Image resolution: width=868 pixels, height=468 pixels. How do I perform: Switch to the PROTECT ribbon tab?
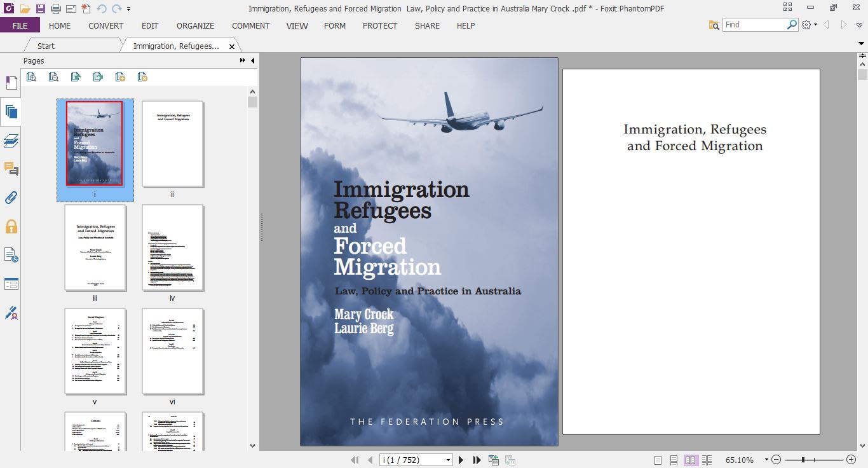point(380,25)
